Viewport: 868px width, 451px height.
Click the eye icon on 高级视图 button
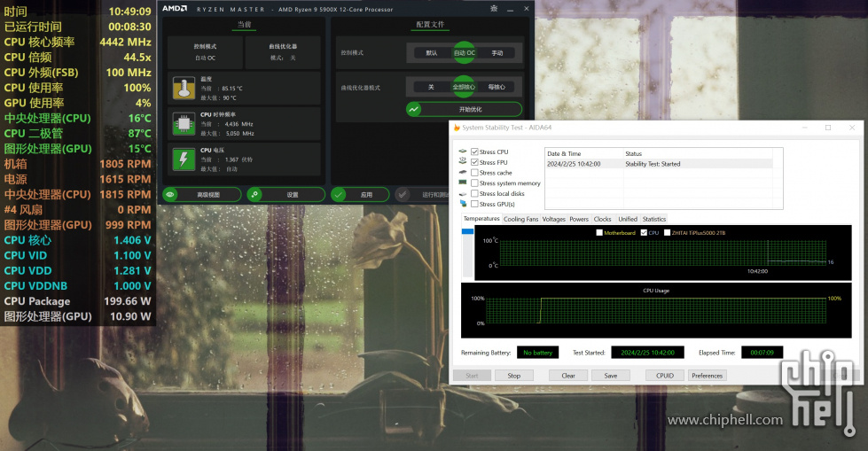tap(170, 195)
